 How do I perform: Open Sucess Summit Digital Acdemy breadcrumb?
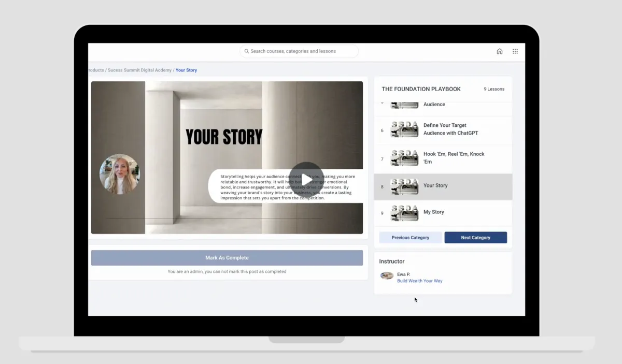click(x=140, y=70)
